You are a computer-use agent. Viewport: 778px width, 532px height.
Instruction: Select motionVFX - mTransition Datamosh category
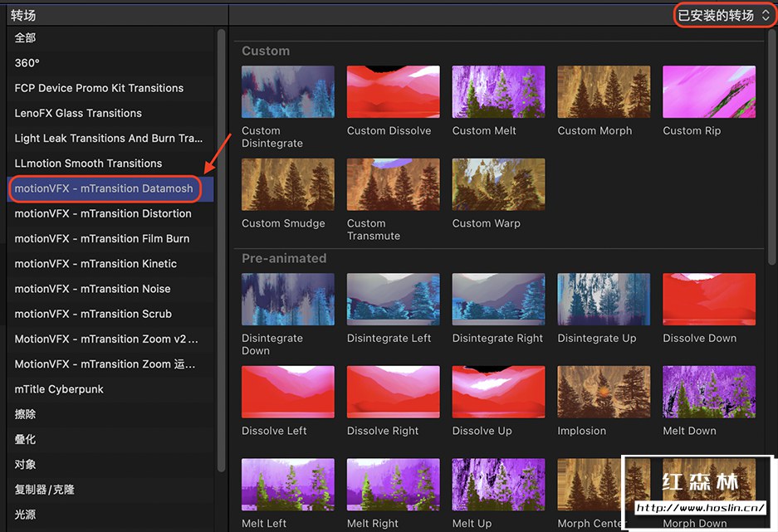104,188
